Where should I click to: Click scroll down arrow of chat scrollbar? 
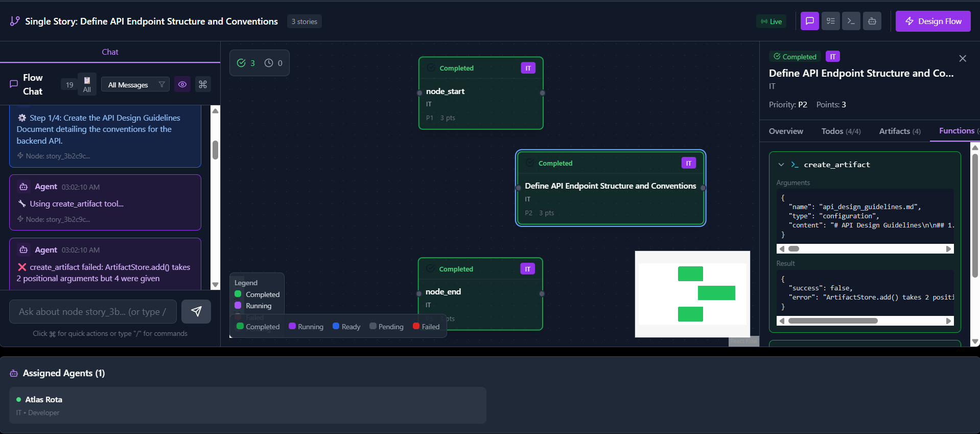(x=216, y=285)
